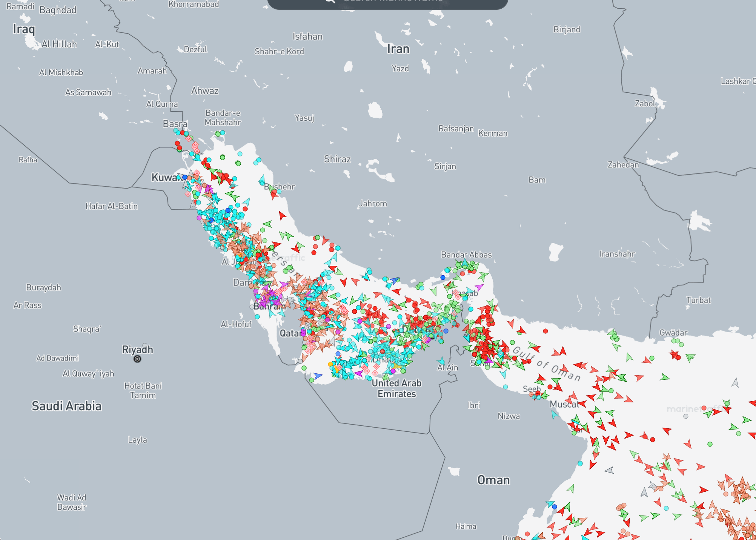Select the lone cyan circle on Oman's east coast

click(x=580, y=463)
